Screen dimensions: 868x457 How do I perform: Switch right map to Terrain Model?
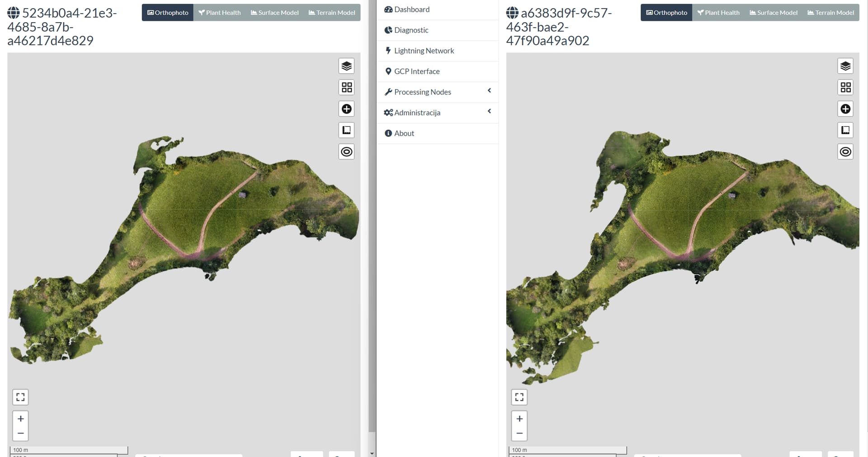click(x=830, y=13)
